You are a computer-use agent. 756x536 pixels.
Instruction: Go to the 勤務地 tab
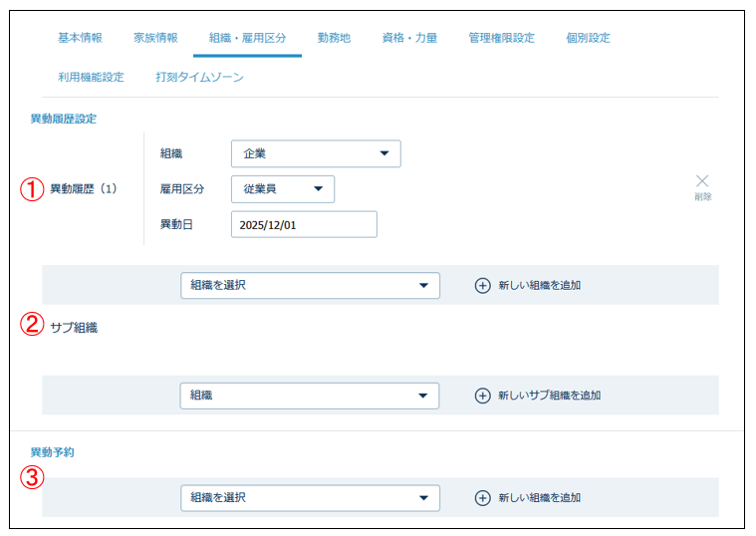334,38
